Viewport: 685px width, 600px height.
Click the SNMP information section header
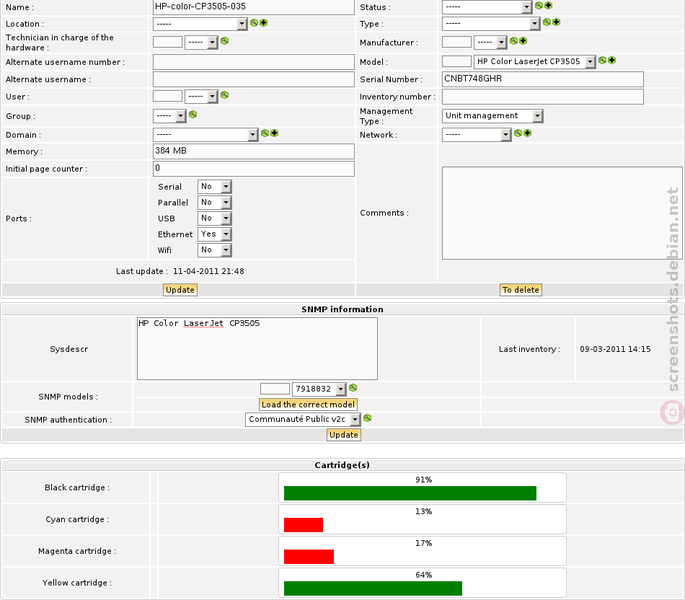pos(342,309)
